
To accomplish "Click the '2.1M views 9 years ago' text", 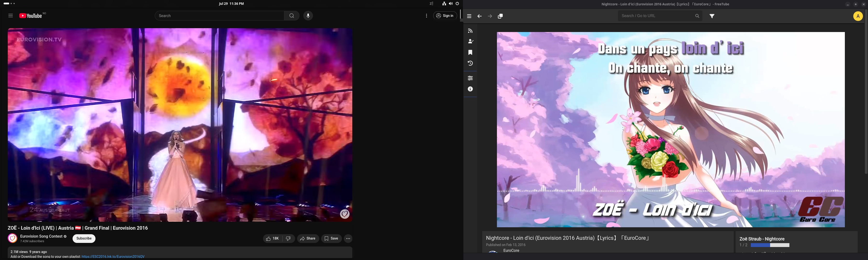I will pyautogui.click(x=29, y=252).
